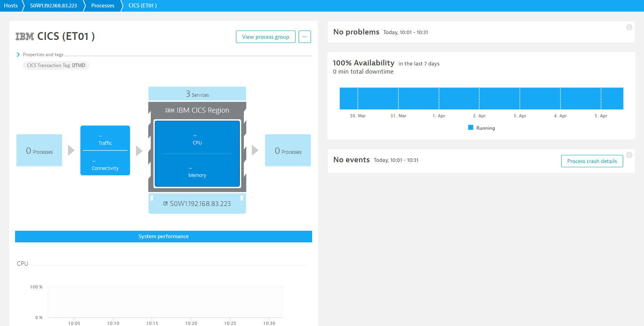Go to Hosts breadcrumb
This screenshot has height=326, width=644.
tap(11, 5)
